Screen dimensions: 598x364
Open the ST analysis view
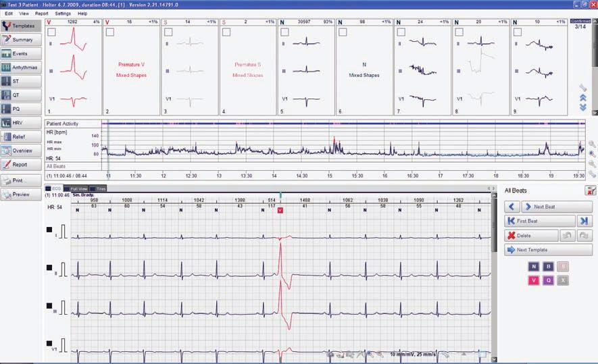pos(21,81)
